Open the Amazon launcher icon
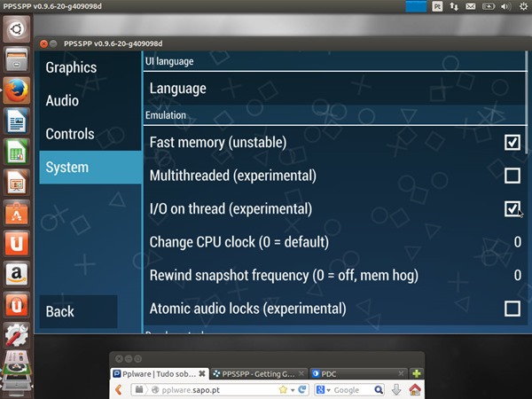The image size is (532, 399). pos(16,274)
